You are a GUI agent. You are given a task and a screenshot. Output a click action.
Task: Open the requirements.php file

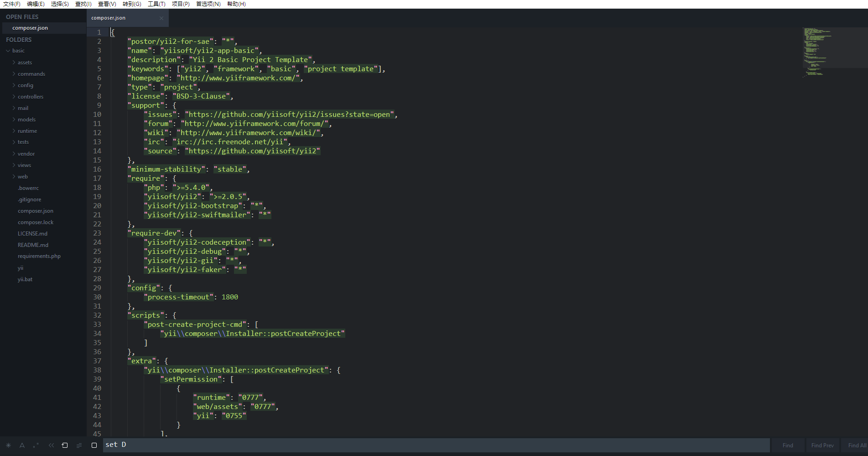pos(39,256)
